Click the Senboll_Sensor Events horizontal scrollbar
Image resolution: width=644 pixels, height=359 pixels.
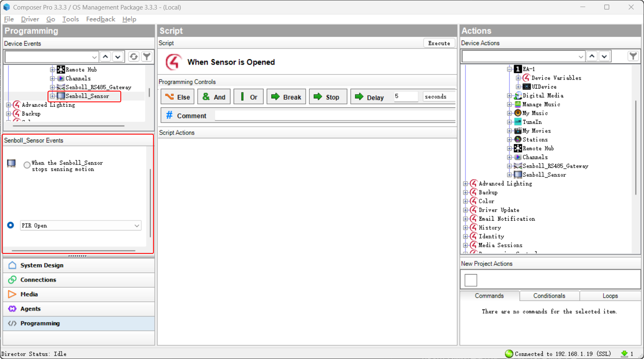coord(74,251)
